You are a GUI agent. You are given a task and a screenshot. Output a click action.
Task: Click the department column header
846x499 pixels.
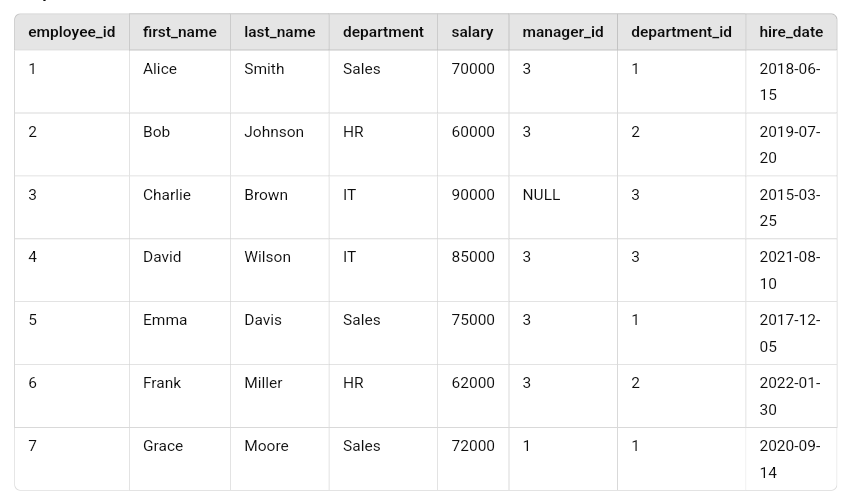383,32
